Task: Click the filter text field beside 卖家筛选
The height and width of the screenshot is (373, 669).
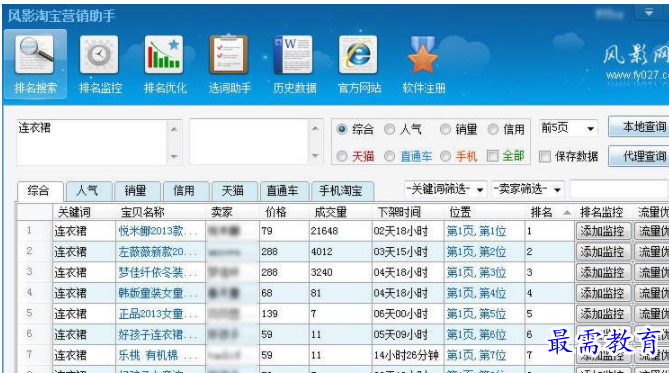Action: 620,189
